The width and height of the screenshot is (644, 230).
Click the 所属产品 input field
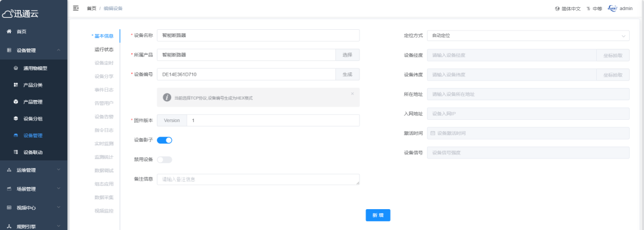point(246,55)
